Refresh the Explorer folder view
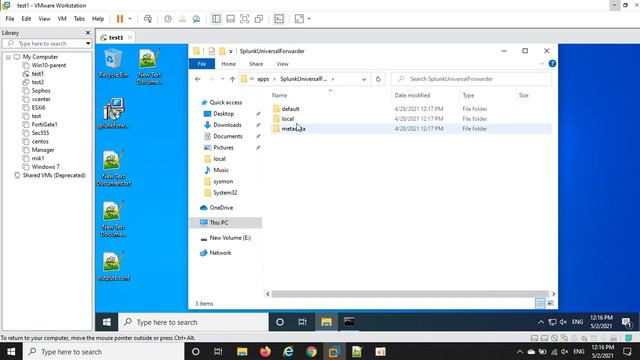Screen dimensions: 640x360 click(x=378, y=79)
